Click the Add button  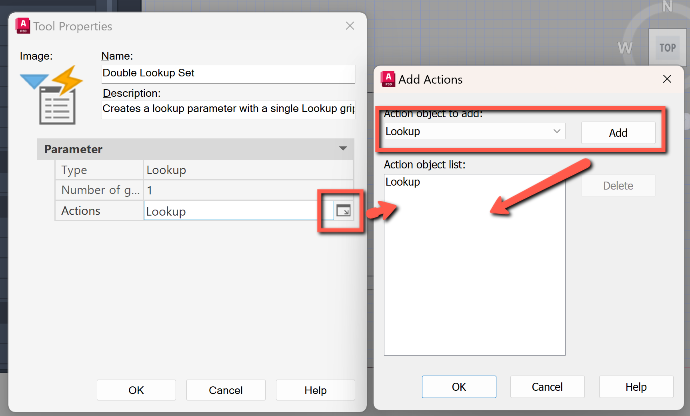tap(618, 132)
